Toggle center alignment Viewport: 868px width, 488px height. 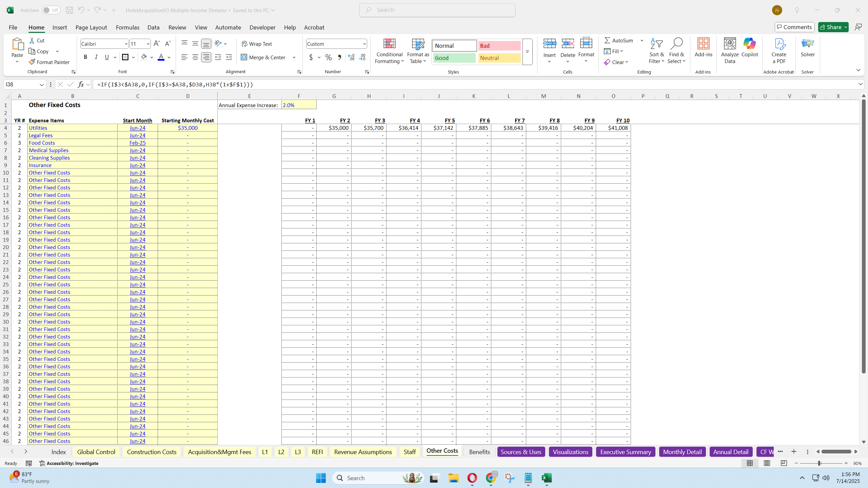[x=195, y=57]
